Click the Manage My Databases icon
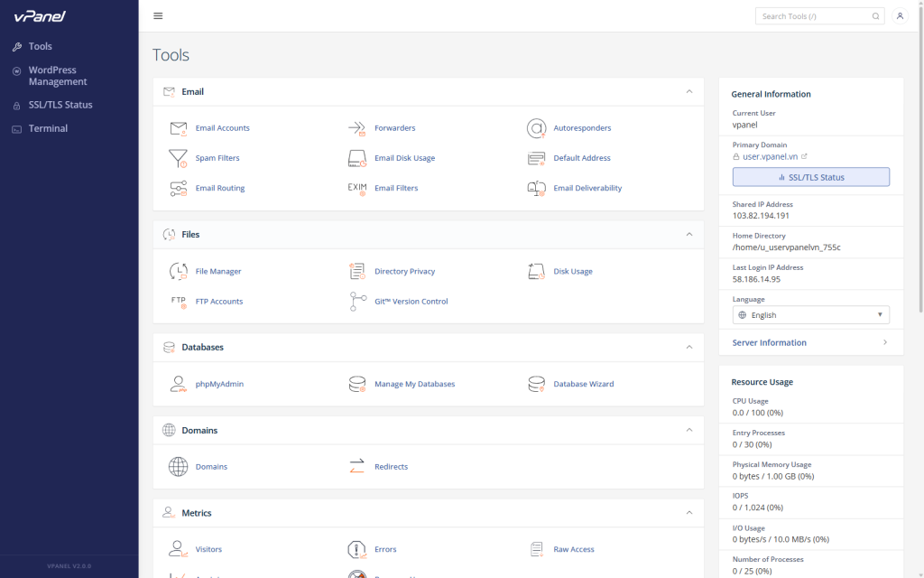The height and width of the screenshot is (578, 924). tap(357, 384)
